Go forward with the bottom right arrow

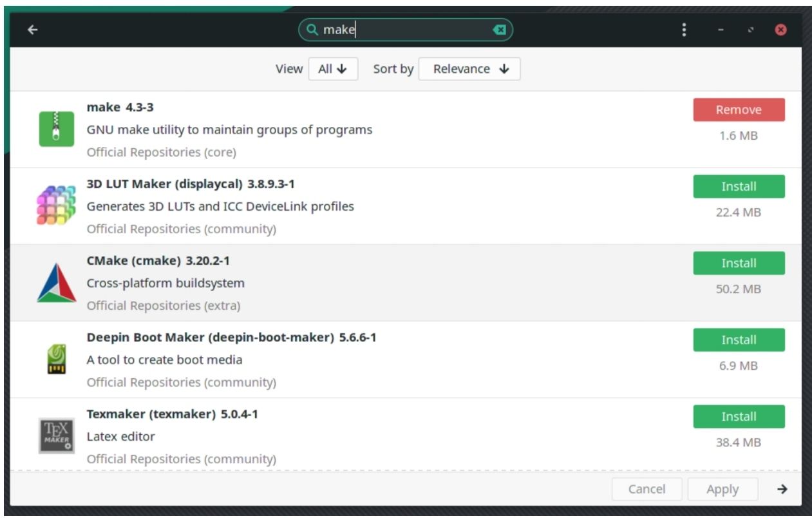(782, 489)
